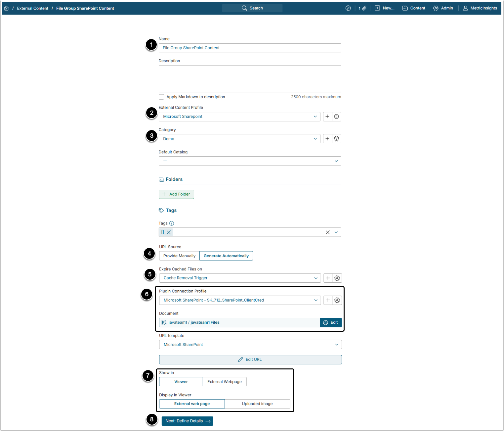The height and width of the screenshot is (431, 504).
Task: Click the Edit URL button
Action: 251,359
